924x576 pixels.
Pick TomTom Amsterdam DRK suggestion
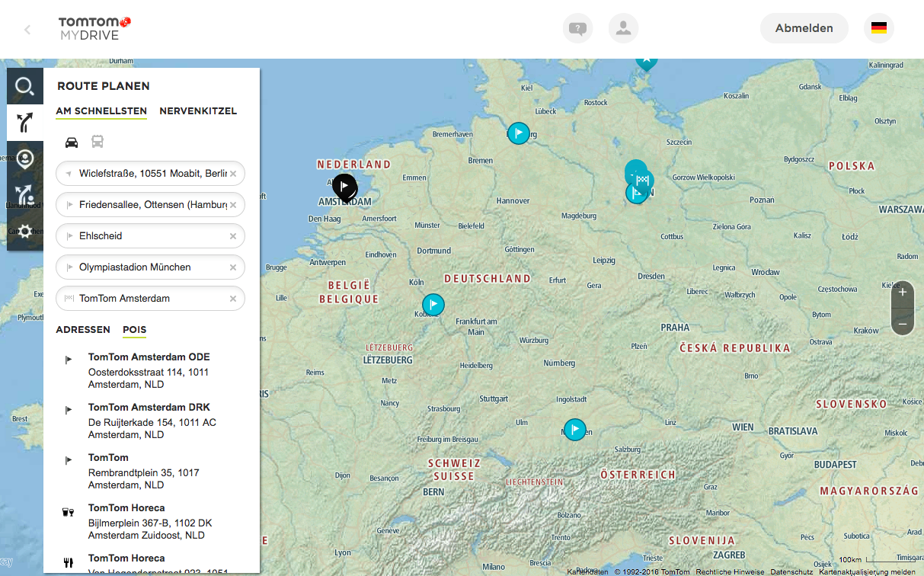pos(149,408)
